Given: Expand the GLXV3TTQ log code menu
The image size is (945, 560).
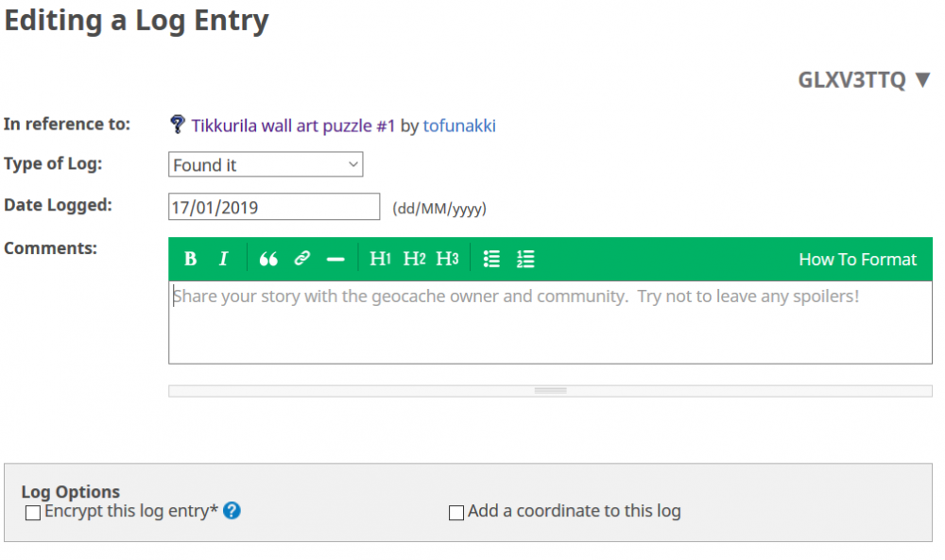Looking at the screenshot, I should tap(864, 79).
